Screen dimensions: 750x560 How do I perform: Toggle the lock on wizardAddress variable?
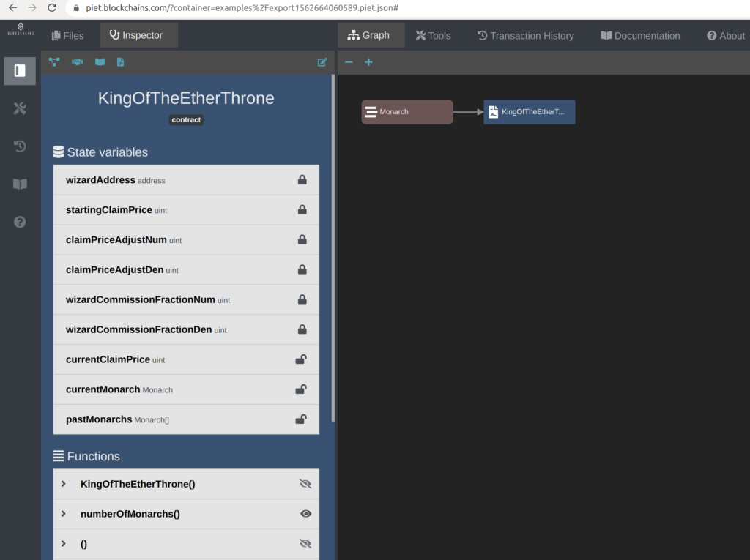click(x=302, y=179)
